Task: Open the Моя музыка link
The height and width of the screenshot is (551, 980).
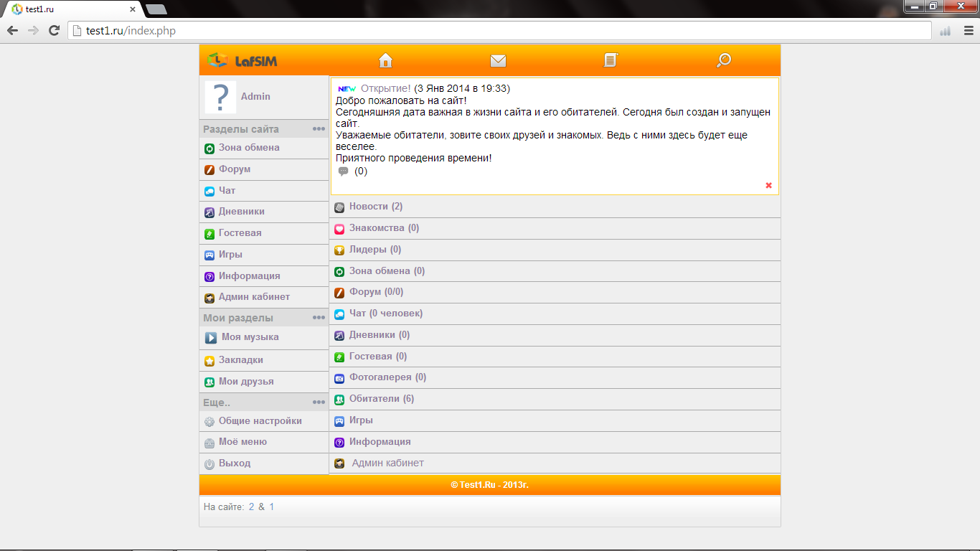Action: [250, 337]
